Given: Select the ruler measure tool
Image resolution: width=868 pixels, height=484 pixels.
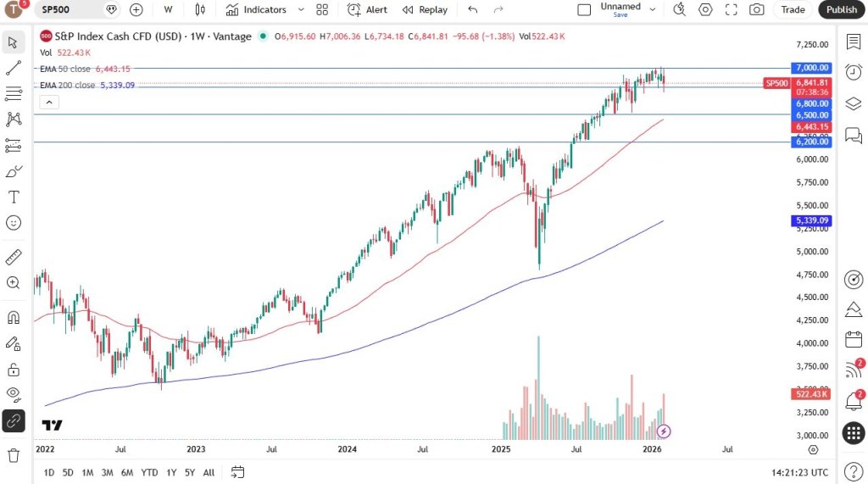Looking at the screenshot, I should tap(14, 257).
